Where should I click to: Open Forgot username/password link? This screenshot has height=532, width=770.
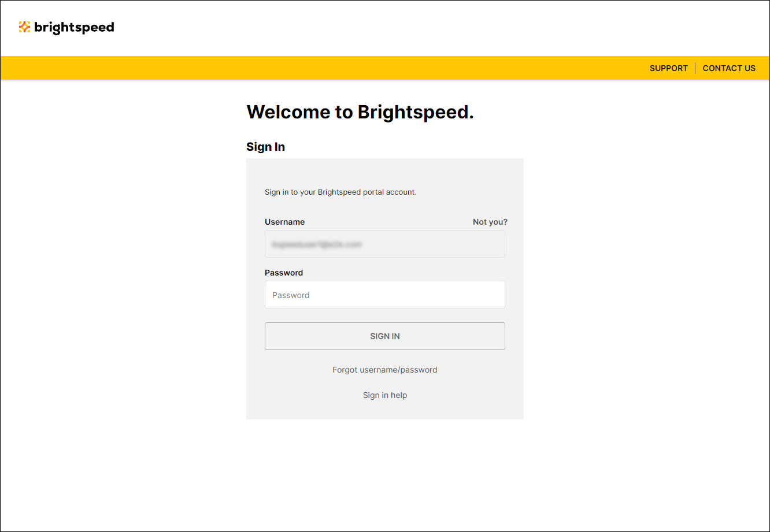[x=385, y=370]
